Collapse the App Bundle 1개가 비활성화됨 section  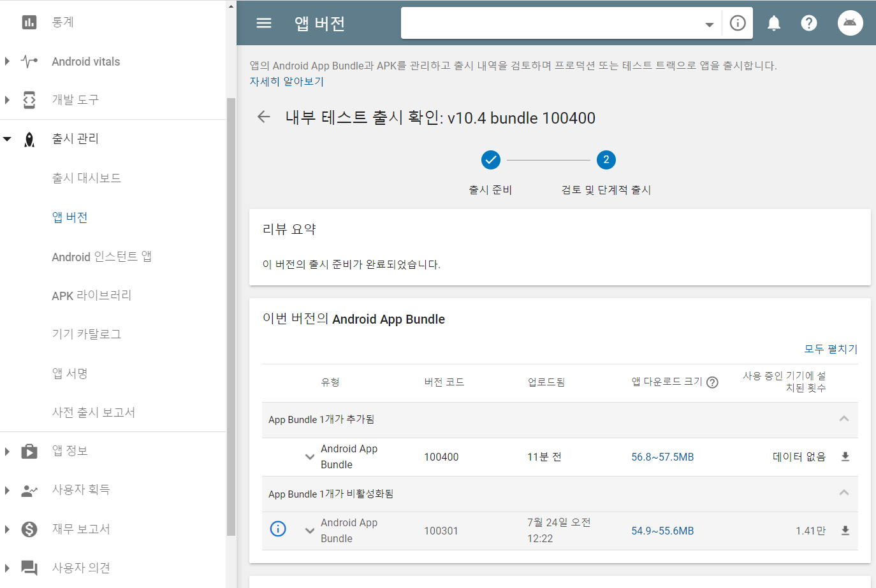pos(844,493)
